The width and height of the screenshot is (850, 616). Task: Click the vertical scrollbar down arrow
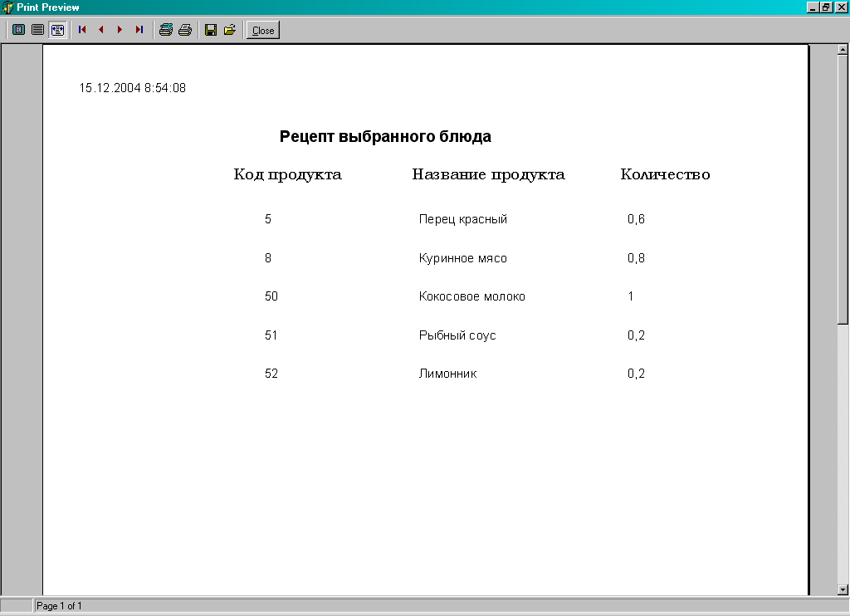tap(843, 589)
